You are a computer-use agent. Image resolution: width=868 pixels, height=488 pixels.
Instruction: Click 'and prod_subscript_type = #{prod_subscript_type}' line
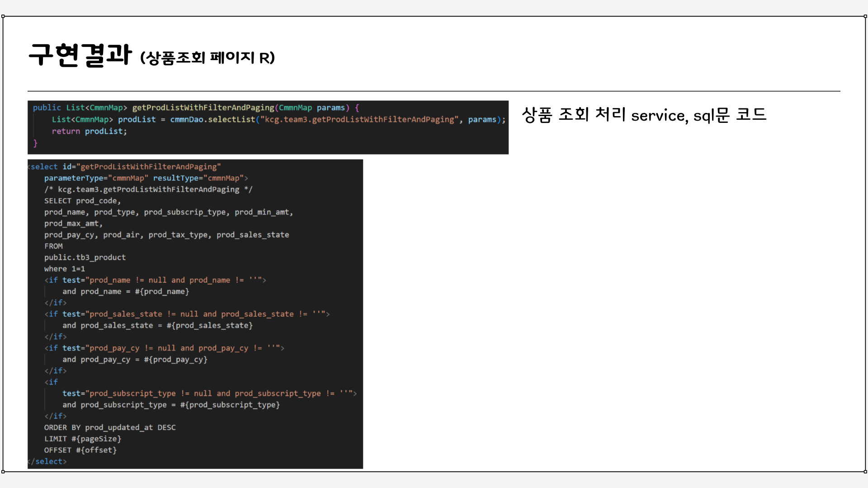[x=171, y=405]
